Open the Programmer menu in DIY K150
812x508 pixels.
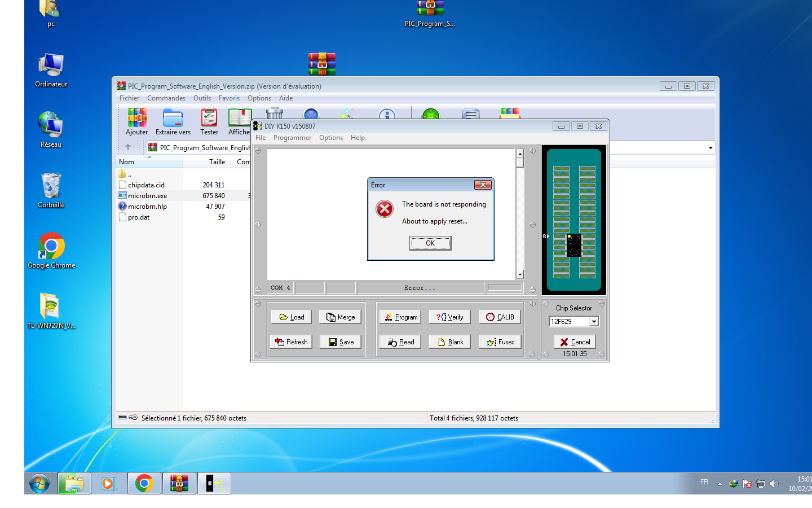[292, 138]
